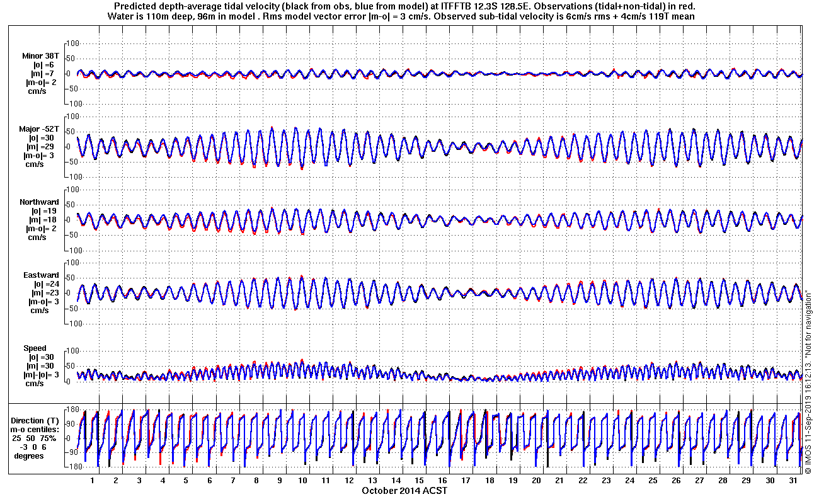
Task: Select the 'Minor 38T' panel label
Action: pos(40,56)
